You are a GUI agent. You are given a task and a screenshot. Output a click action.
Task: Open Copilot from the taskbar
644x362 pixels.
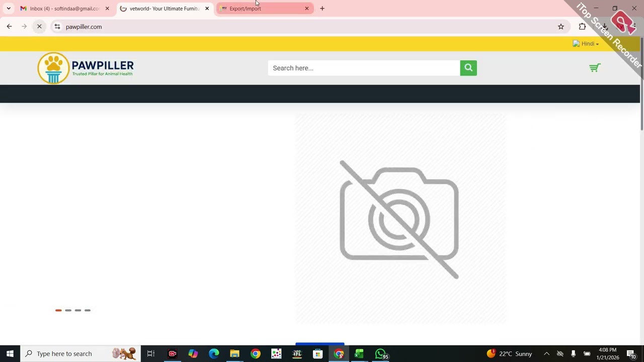(x=193, y=353)
